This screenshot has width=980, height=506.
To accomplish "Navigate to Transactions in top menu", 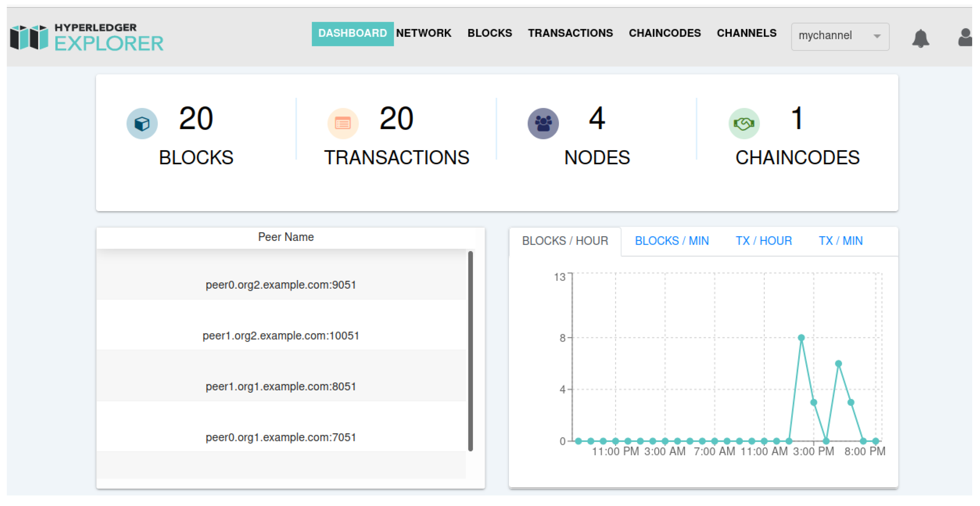I will (570, 33).
